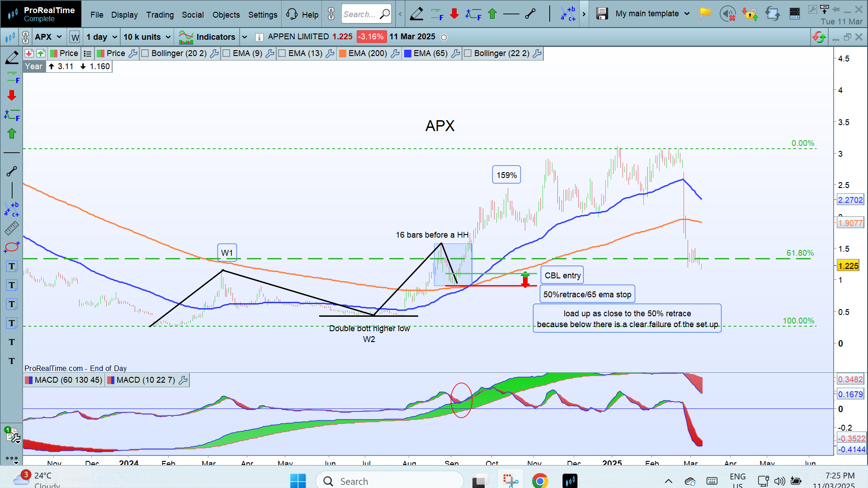Open the APX instrument dropdown
Viewport: 868px width, 488px height.
[48, 37]
